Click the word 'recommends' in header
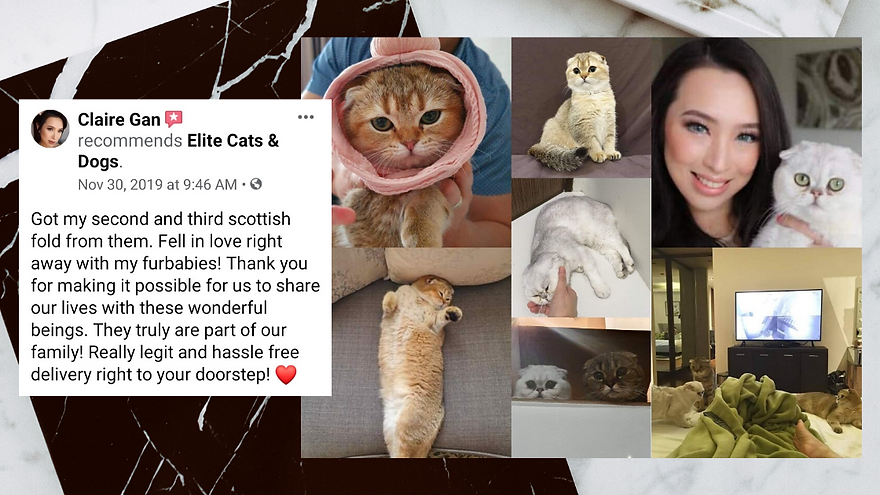Viewport: 880px width, 495px height. tap(130, 140)
